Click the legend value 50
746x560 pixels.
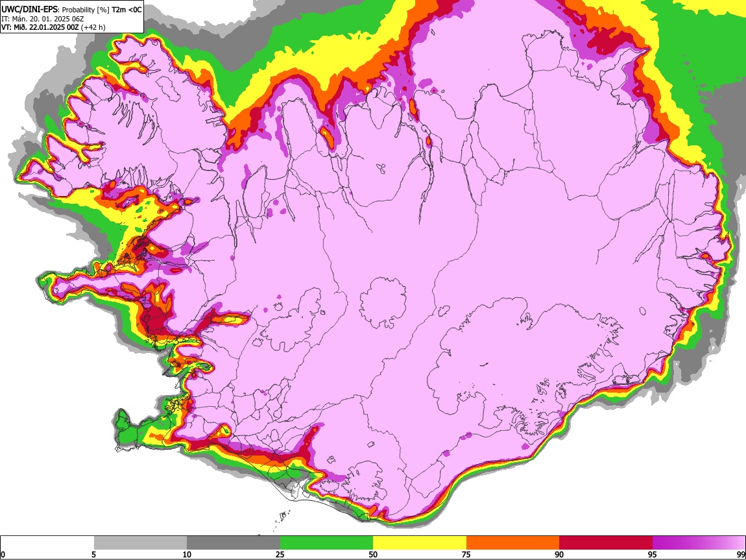point(373,554)
